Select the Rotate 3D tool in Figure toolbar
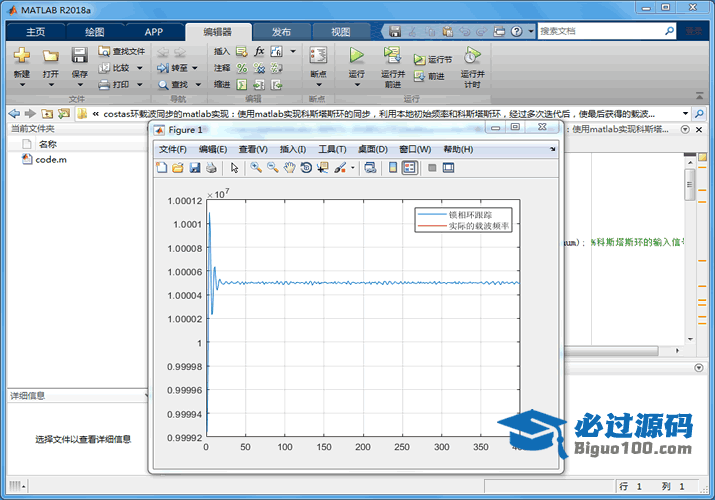The width and height of the screenshot is (715, 500). click(306, 168)
